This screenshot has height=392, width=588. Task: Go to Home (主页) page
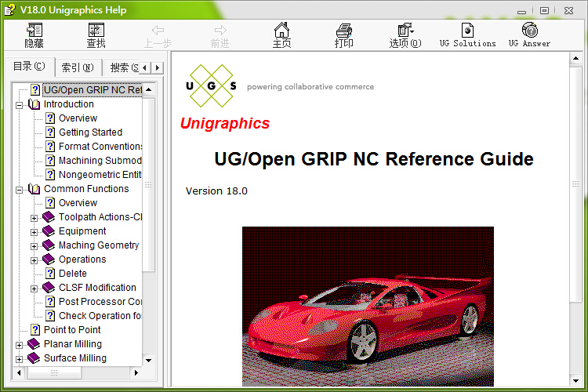(x=281, y=35)
